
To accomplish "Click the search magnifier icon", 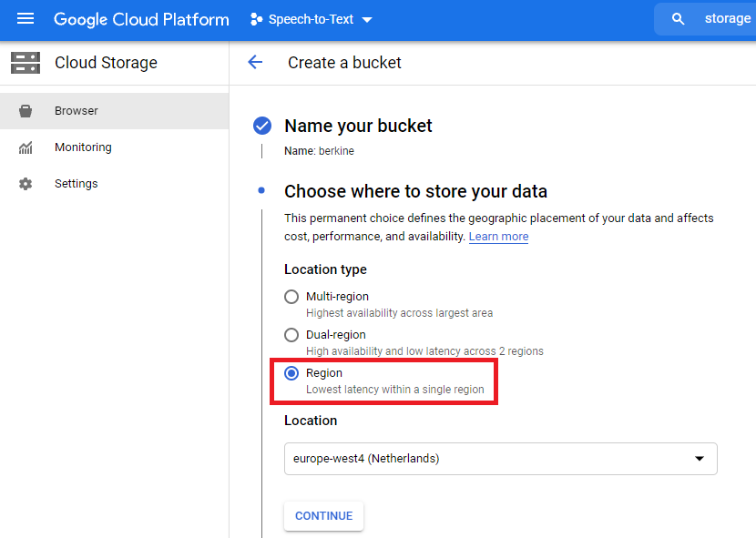I will [x=678, y=19].
